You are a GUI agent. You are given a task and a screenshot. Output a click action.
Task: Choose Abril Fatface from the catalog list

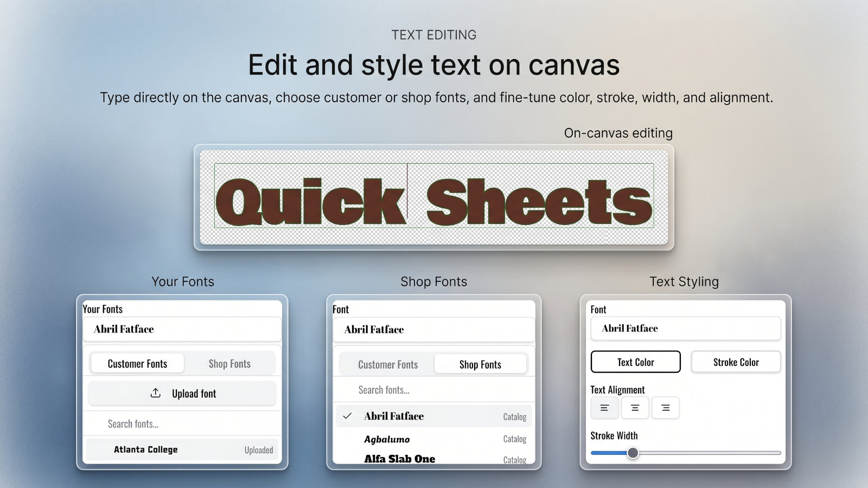434,416
